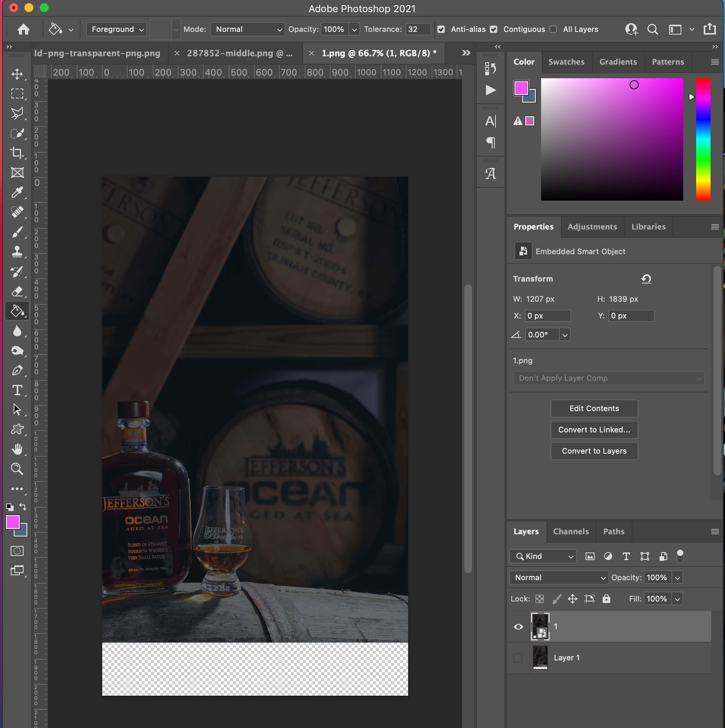Open the Character panel icon
Image resolution: width=725 pixels, height=728 pixels.
pos(491,121)
